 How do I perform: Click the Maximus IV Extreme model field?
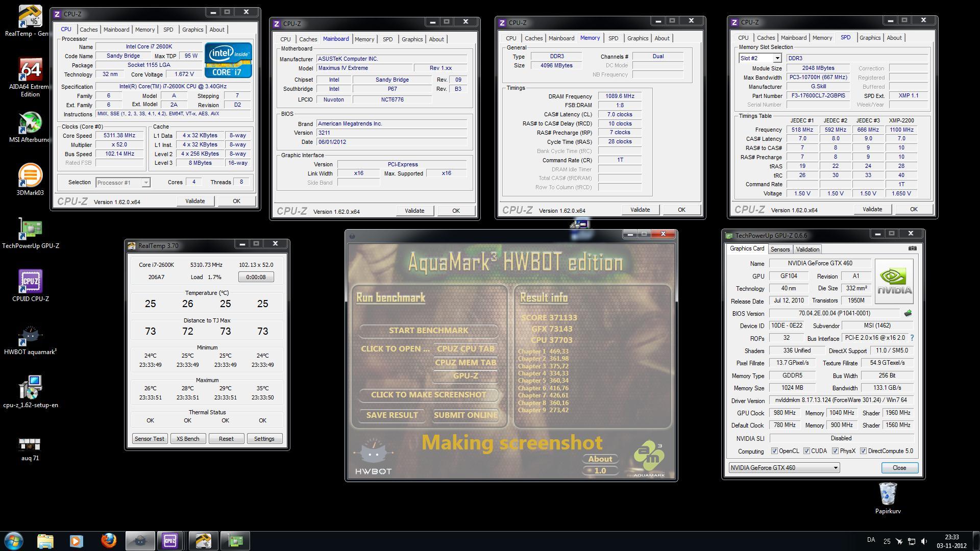[x=364, y=68]
